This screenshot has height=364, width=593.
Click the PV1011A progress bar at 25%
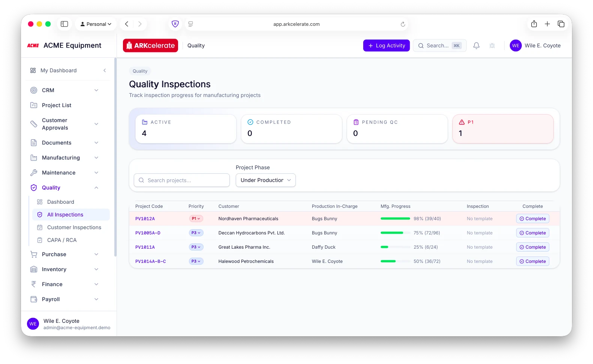click(395, 247)
